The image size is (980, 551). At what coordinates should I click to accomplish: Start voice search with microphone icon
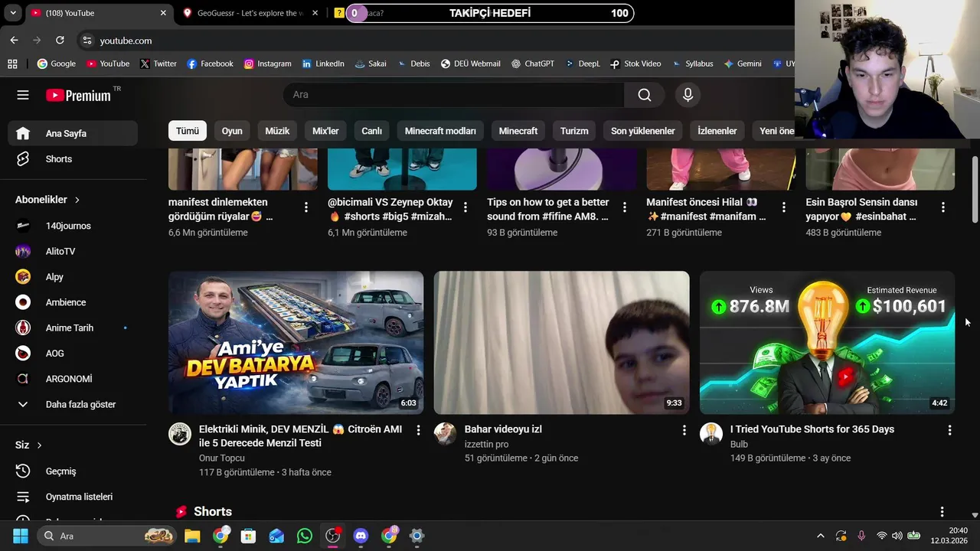click(x=688, y=95)
